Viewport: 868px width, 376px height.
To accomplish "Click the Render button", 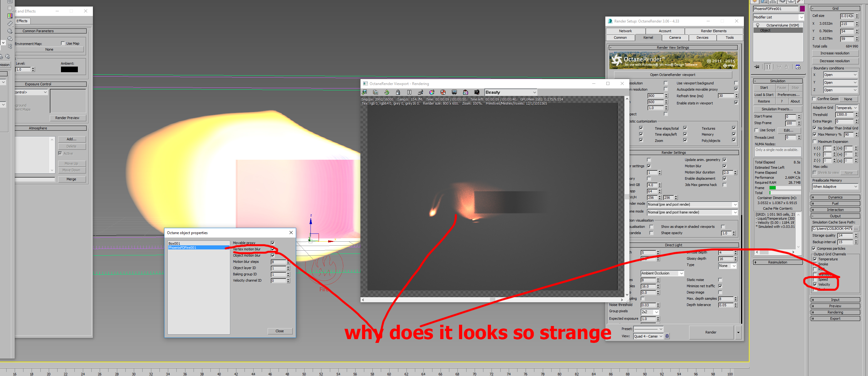I will (x=711, y=332).
